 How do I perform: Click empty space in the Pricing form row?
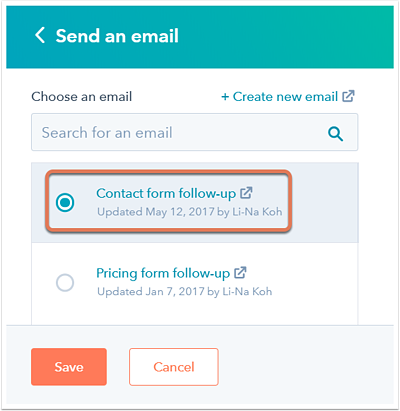(x=313, y=283)
